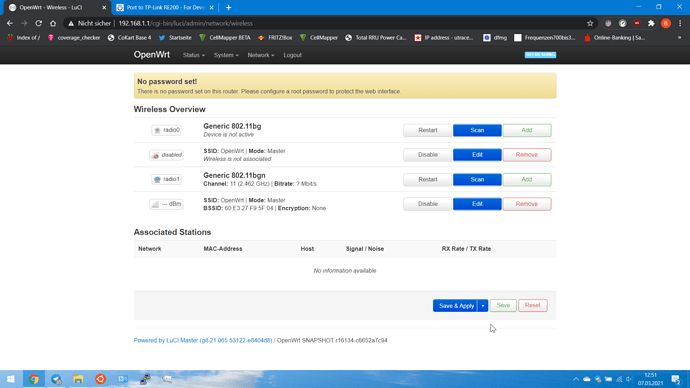Viewport: 690px width, 388px height.
Task: Restart the radio0 Generic 802.11bg device
Action: pyautogui.click(x=428, y=130)
